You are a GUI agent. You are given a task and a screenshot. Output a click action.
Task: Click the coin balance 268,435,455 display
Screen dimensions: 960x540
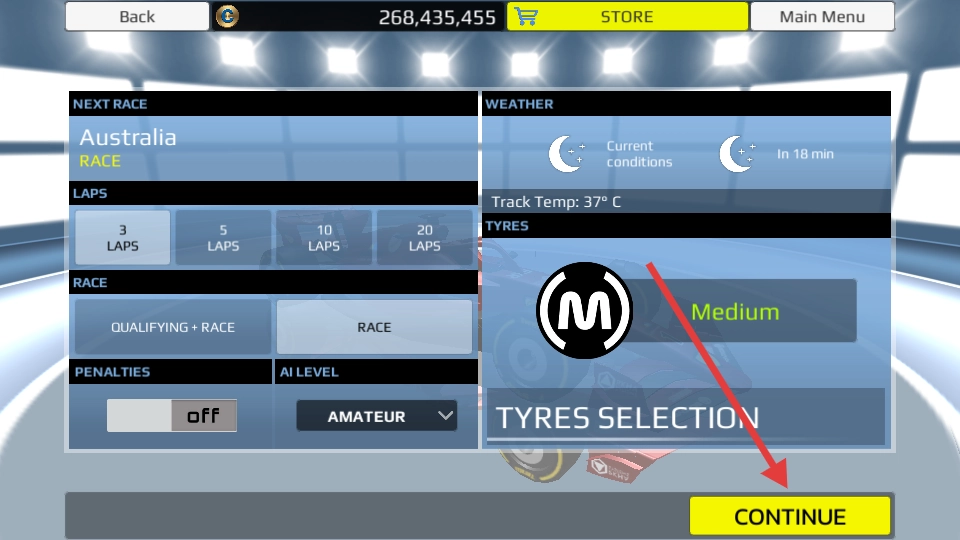tap(437, 17)
